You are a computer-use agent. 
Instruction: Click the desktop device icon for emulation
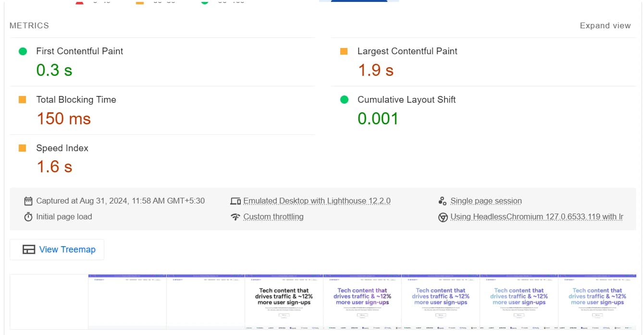(x=235, y=201)
